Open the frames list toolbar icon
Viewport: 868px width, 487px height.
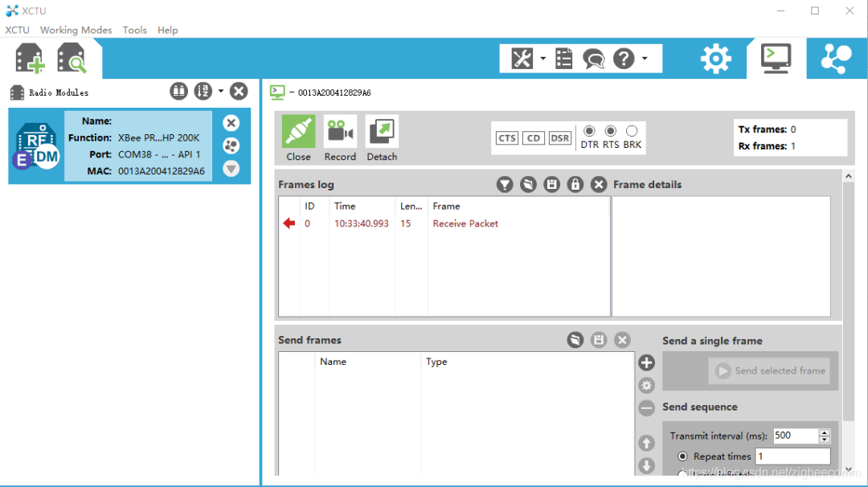(564, 58)
